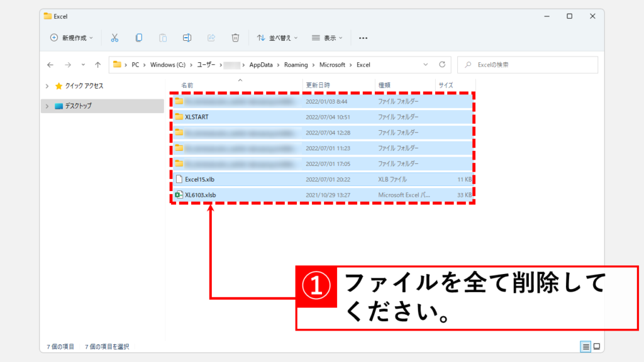Image resolution: width=644 pixels, height=362 pixels.
Task: Sort by the 更新日時 column header
Action: pos(318,85)
